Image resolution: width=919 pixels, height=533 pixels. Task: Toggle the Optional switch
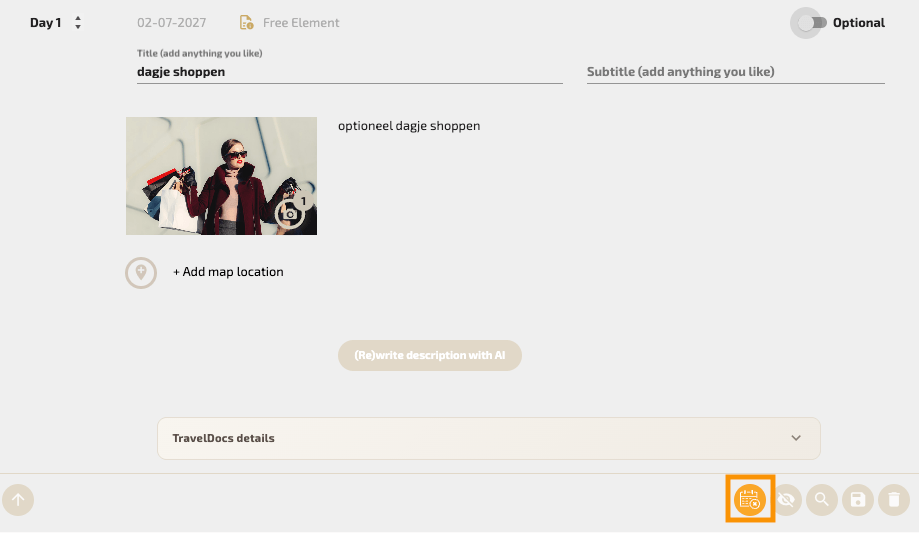tap(808, 23)
